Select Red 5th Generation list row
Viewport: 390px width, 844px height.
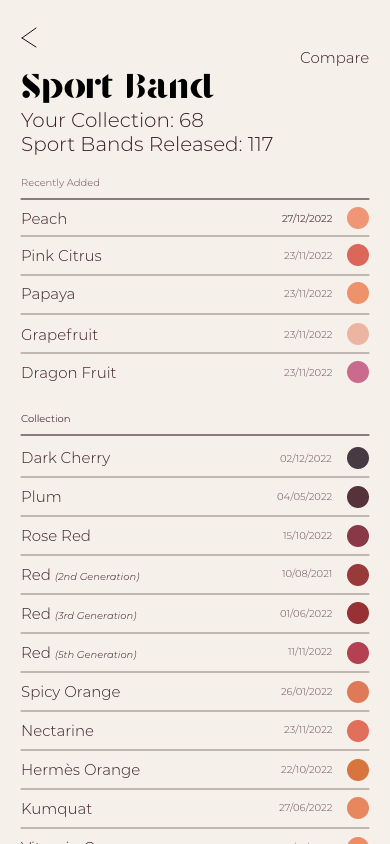195,653
